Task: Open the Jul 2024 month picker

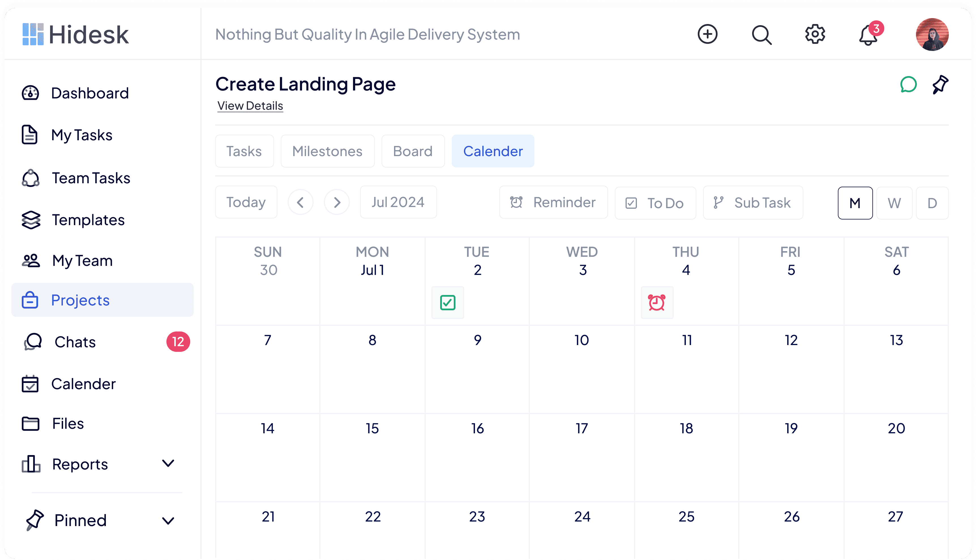Action: [x=398, y=202]
